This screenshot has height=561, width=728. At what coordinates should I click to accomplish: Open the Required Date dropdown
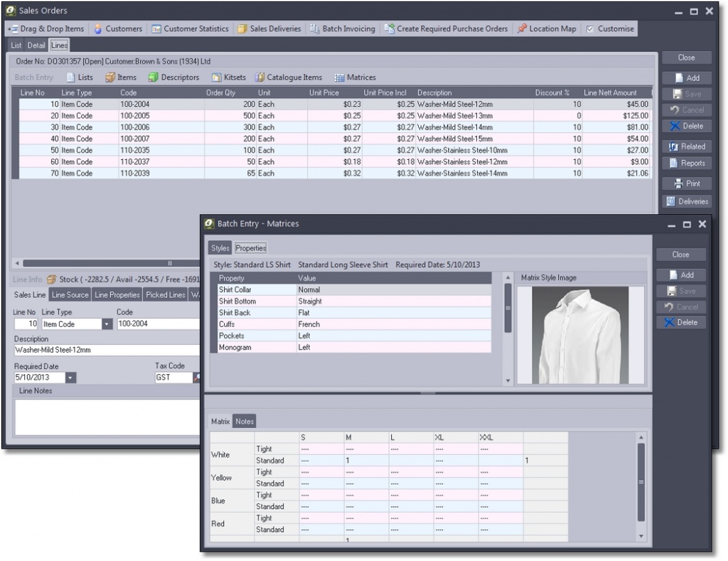pyautogui.click(x=70, y=378)
